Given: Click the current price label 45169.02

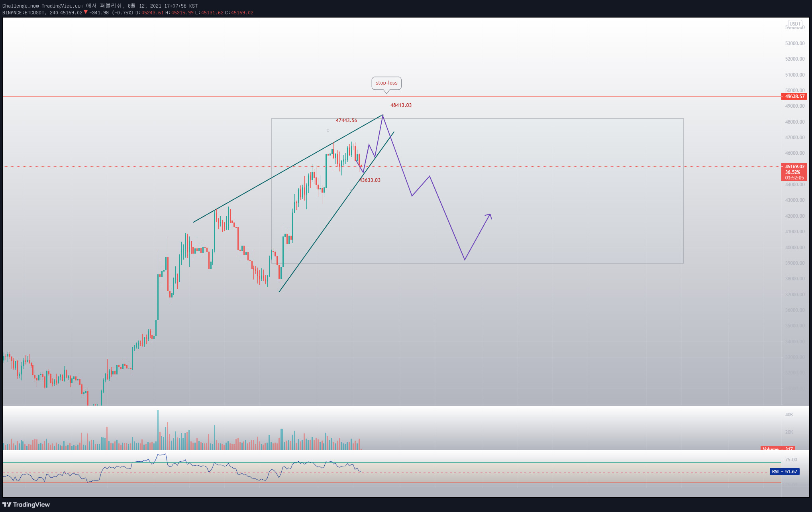Looking at the screenshot, I should click(794, 167).
